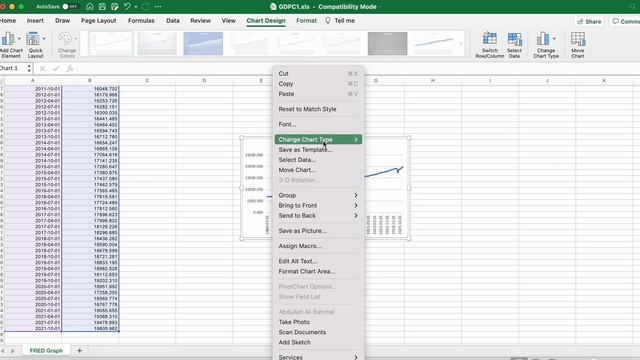This screenshot has width=640, height=360.
Task: Open the Change Chart Type ribbon dropdown arrow
Action: [x=554, y=38]
